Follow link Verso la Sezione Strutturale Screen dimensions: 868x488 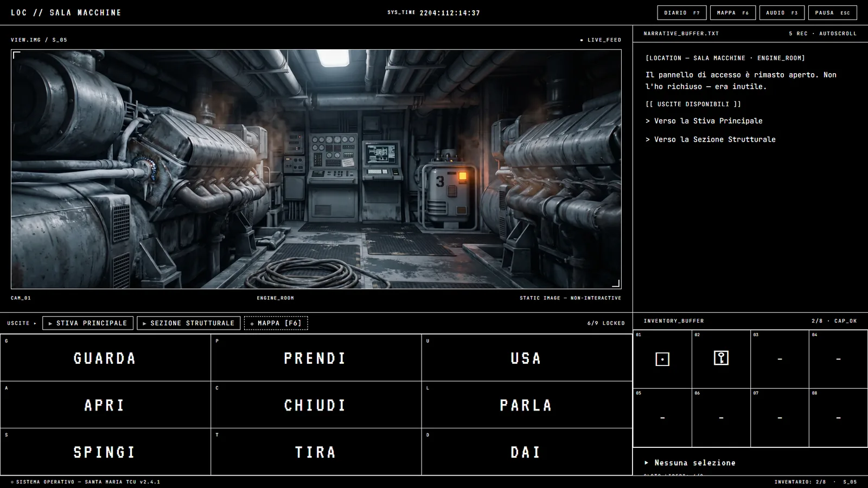pyautogui.click(x=711, y=139)
